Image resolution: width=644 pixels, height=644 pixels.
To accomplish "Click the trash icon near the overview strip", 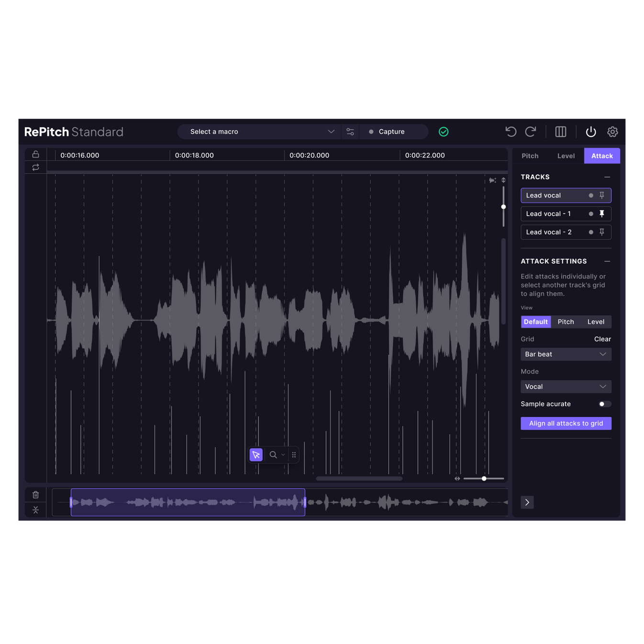I will pos(35,495).
